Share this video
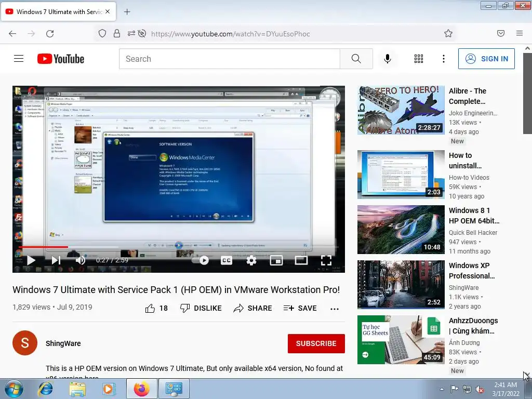Viewport: 532px width, 399px height. [x=253, y=308]
